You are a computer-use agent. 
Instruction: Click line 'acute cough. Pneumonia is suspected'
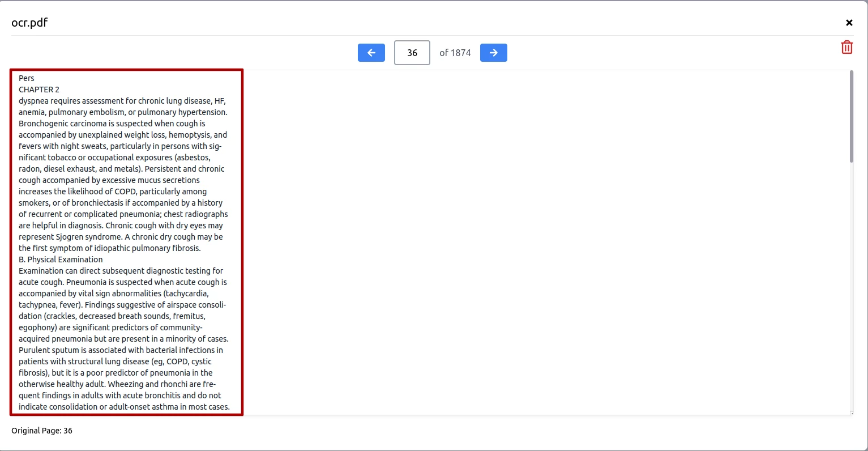tap(123, 282)
